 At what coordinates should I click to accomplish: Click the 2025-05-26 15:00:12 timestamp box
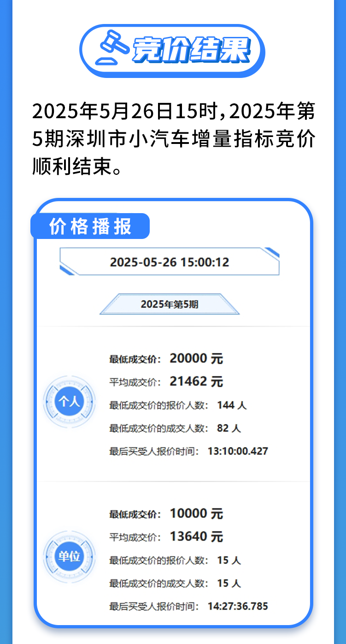pyautogui.click(x=169, y=262)
